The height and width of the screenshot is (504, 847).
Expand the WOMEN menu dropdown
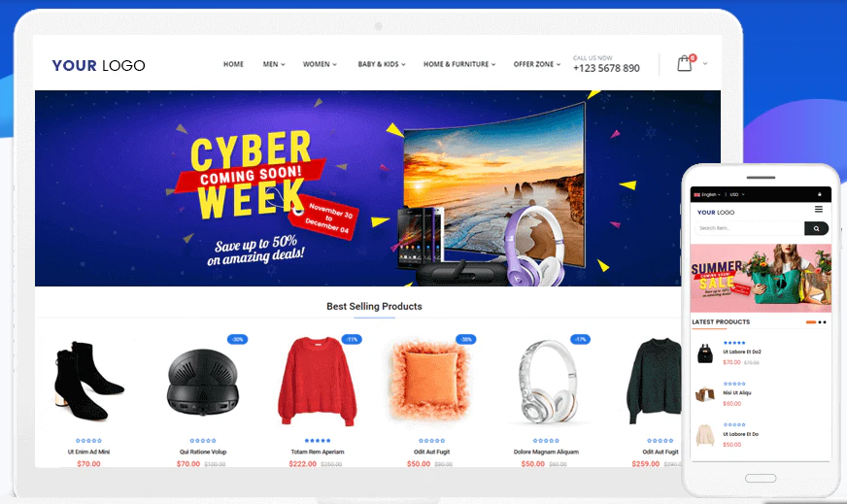(320, 64)
